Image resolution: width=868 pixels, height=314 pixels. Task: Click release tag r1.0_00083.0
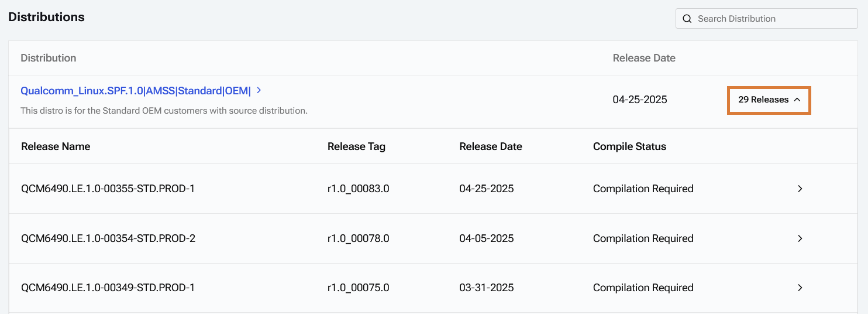click(358, 189)
